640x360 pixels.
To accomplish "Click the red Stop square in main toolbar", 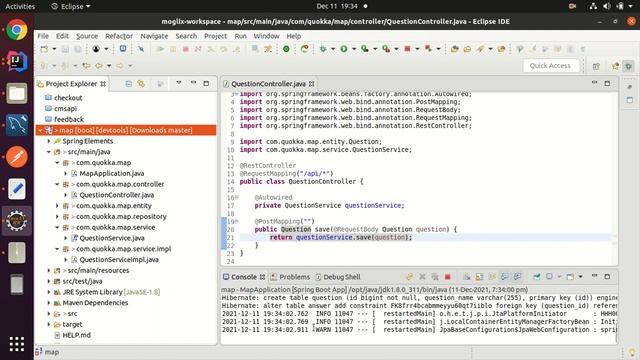I will coord(407,49).
